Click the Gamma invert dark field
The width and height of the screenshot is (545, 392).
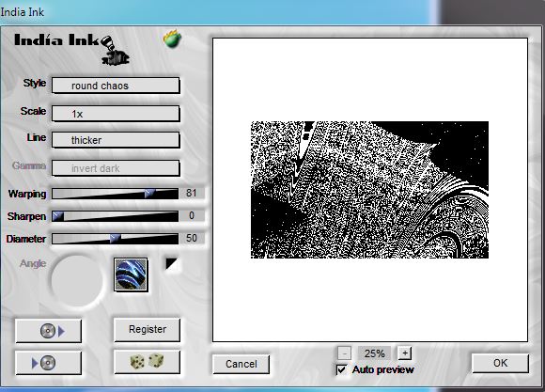pyautogui.click(x=116, y=168)
